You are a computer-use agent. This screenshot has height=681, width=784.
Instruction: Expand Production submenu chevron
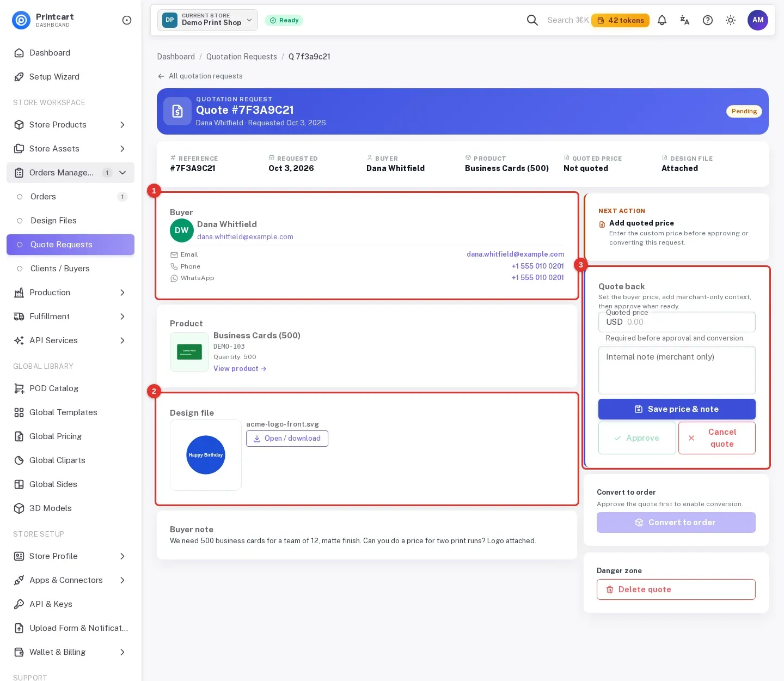point(122,293)
